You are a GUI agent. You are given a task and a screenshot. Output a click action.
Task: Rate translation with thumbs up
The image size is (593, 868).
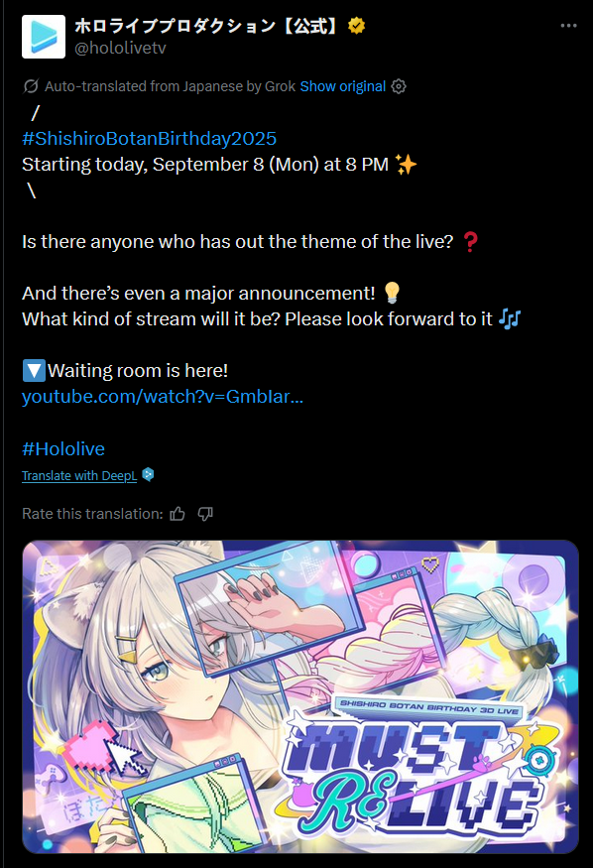[178, 514]
